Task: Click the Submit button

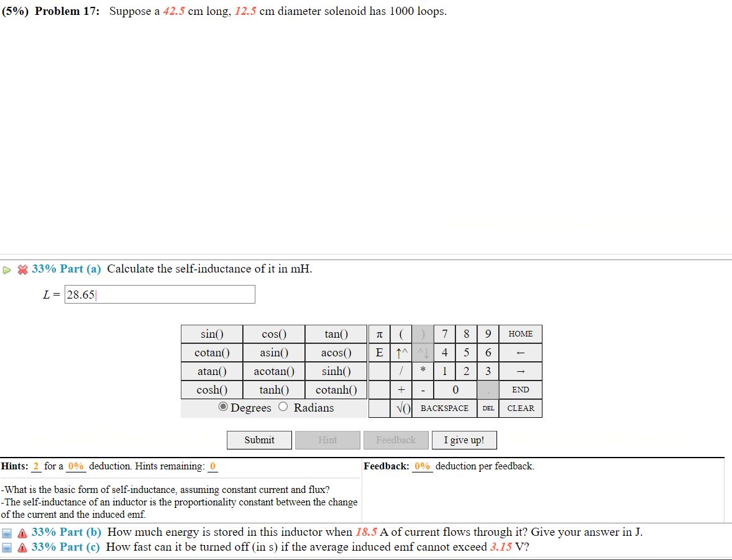Action: [x=259, y=440]
